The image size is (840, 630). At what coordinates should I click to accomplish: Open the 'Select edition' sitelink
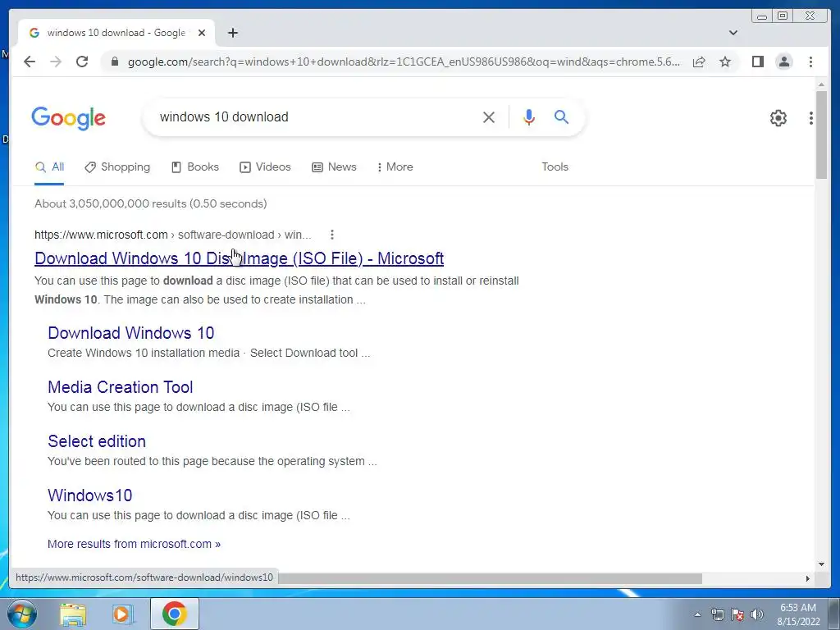click(97, 441)
